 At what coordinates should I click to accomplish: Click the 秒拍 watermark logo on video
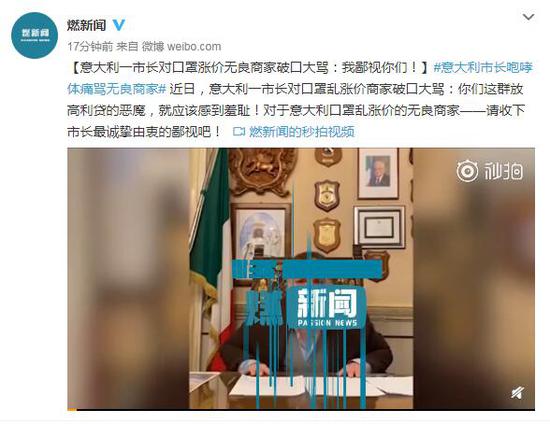[490, 171]
